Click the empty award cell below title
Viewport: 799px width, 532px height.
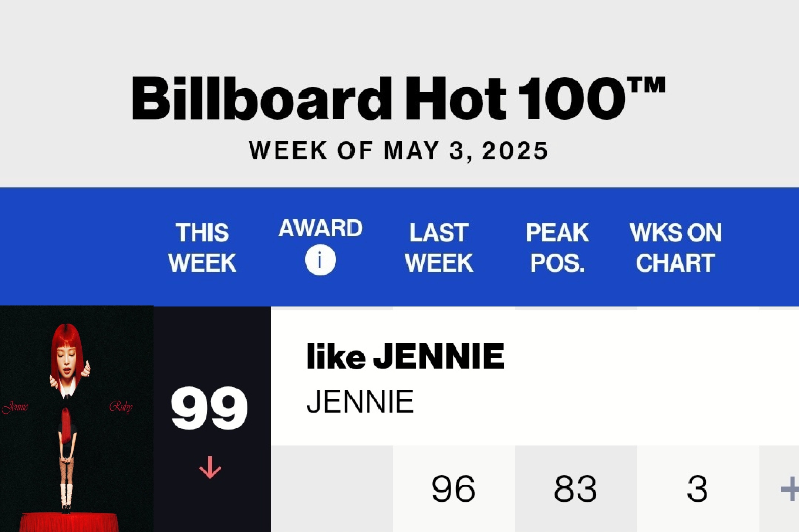[x=332, y=489]
